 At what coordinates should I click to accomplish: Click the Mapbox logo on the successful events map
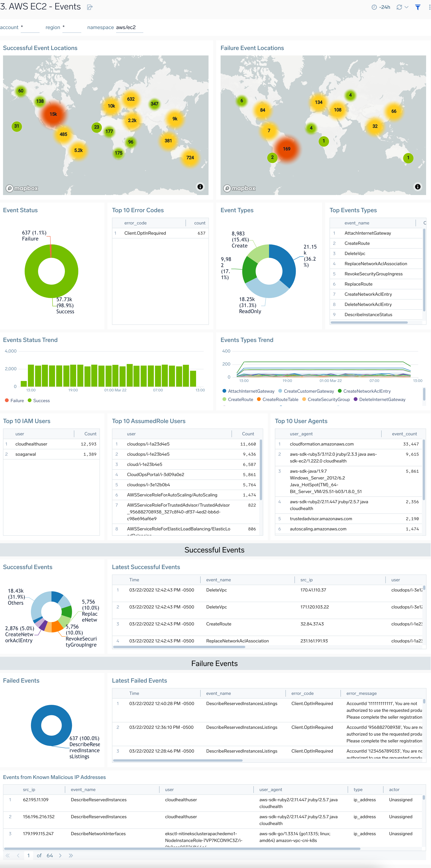23,188
